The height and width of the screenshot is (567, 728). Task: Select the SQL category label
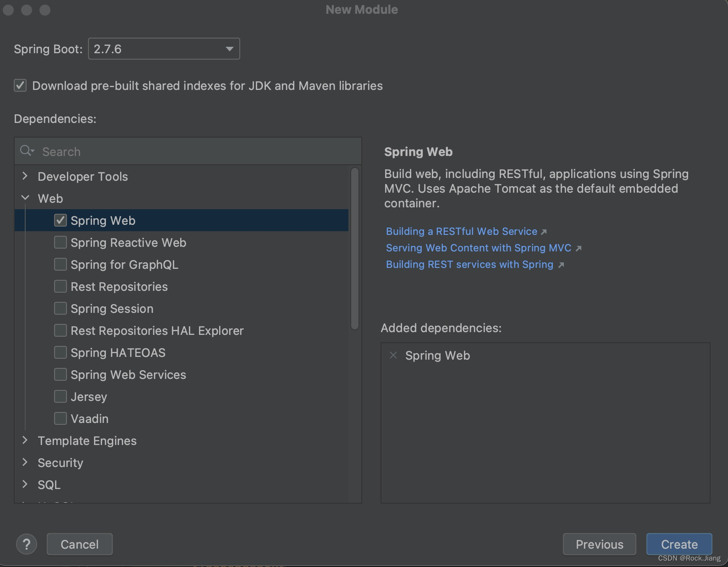point(49,485)
